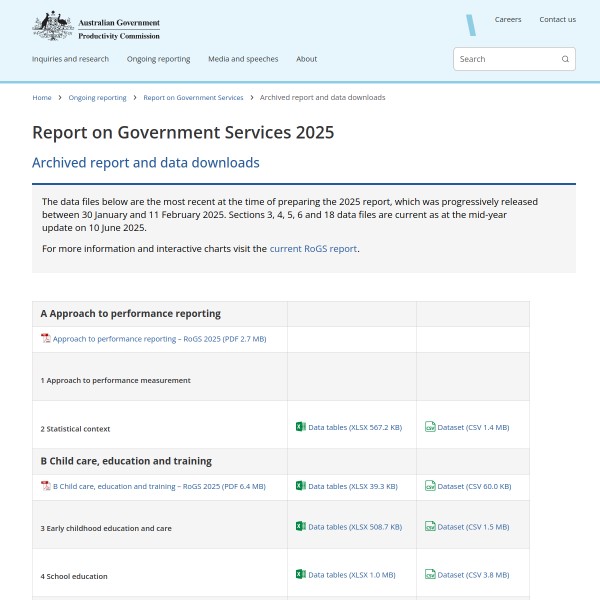Click the Careers link
Image resolution: width=600 pixels, height=600 pixels.
tap(507, 19)
